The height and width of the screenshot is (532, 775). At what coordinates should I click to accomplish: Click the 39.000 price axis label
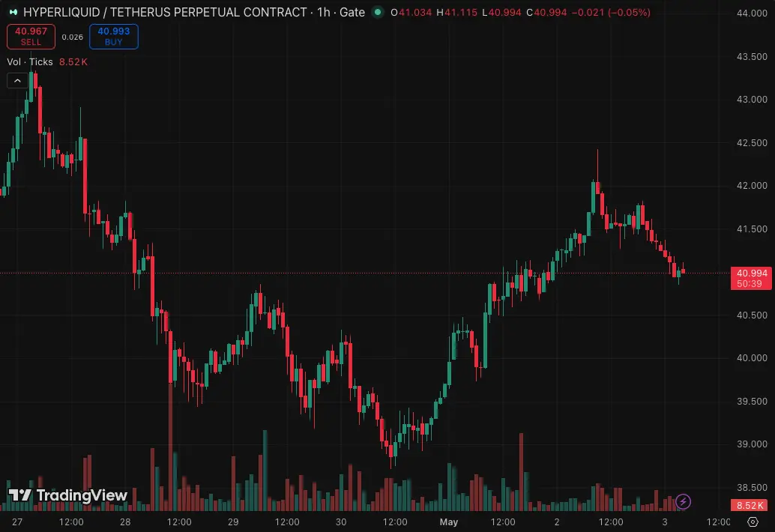point(752,444)
